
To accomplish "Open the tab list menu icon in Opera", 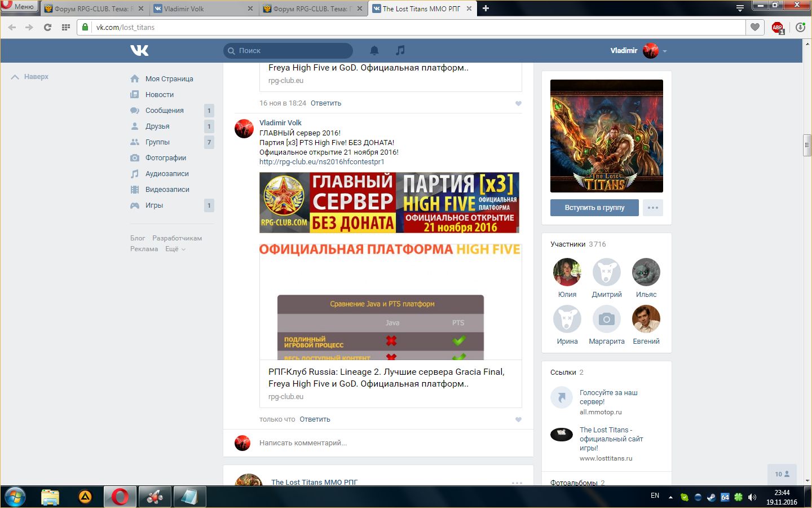I will coord(740,8).
